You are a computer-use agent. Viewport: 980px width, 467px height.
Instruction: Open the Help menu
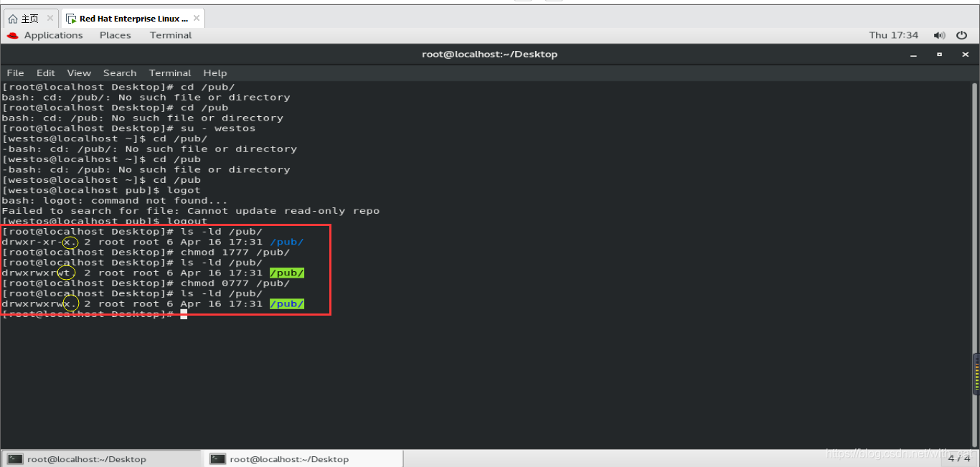[x=215, y=72]
